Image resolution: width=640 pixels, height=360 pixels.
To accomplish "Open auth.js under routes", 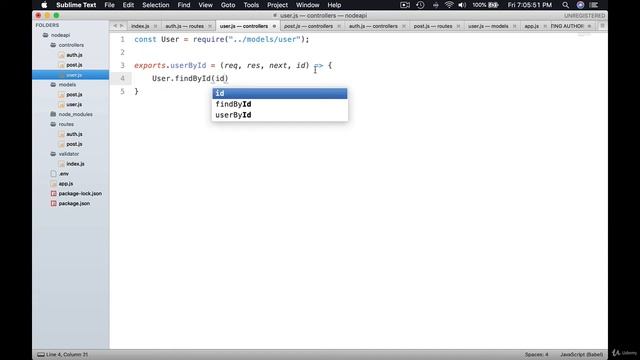I will [x=74, y=134].
